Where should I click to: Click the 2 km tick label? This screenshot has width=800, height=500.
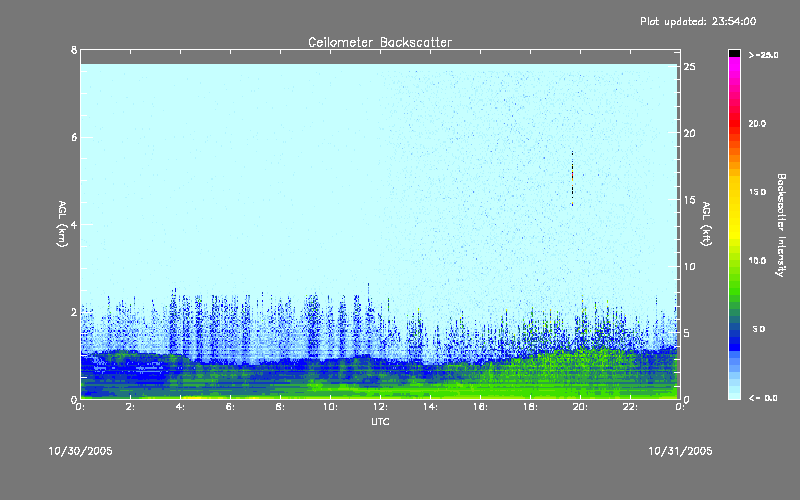point(74,312)
